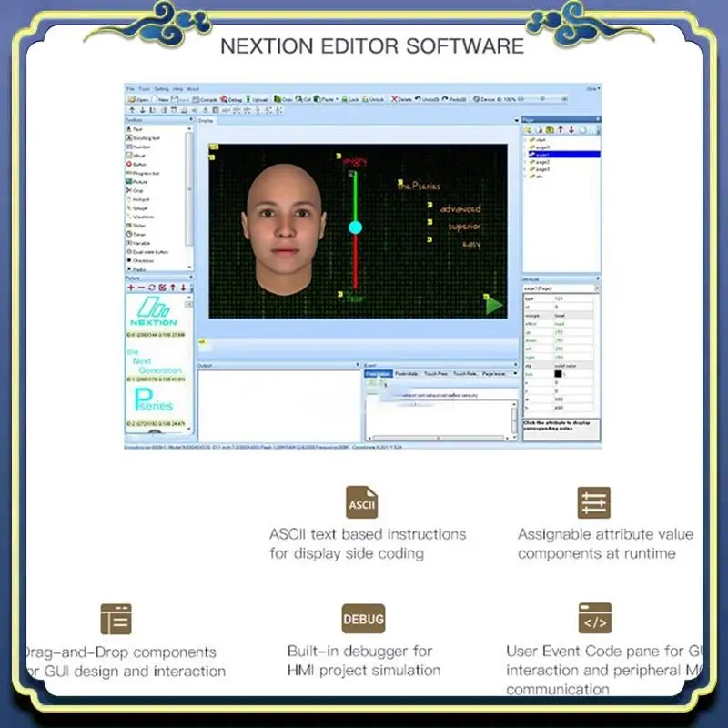Select Variable component in Toolbox
This screenshot has height=728, width=728.
tap(138, 243)
